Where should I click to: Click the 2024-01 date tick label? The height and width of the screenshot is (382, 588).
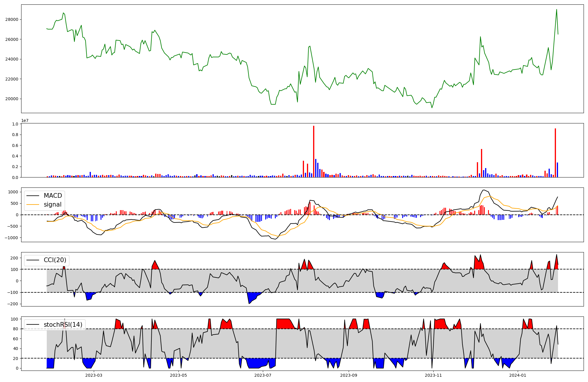(518, 375)
